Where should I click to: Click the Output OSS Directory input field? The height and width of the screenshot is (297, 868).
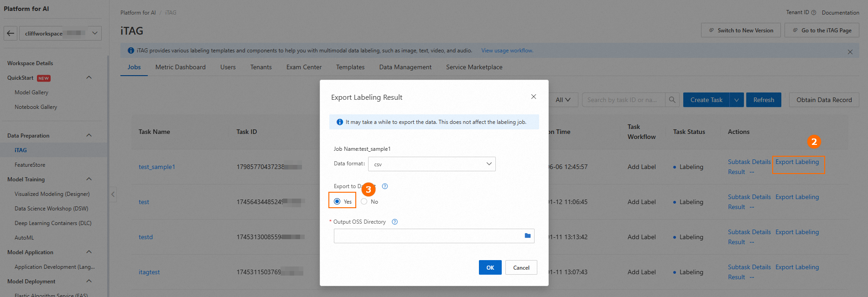point(434,236)
